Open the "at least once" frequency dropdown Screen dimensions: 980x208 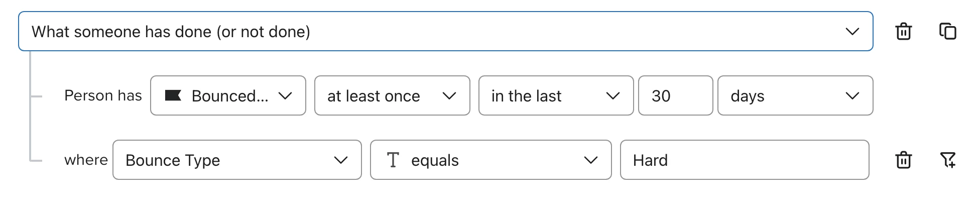pos(392,95)
